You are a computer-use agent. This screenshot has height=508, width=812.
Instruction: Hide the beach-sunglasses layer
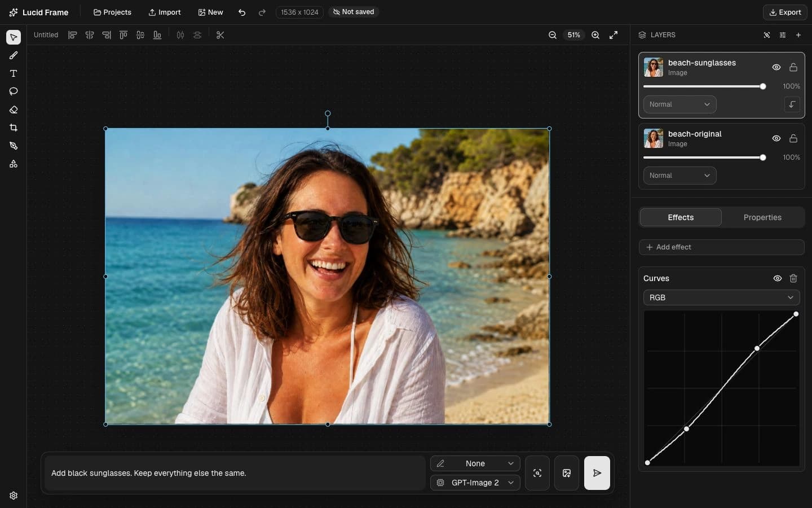pos(776,67)
